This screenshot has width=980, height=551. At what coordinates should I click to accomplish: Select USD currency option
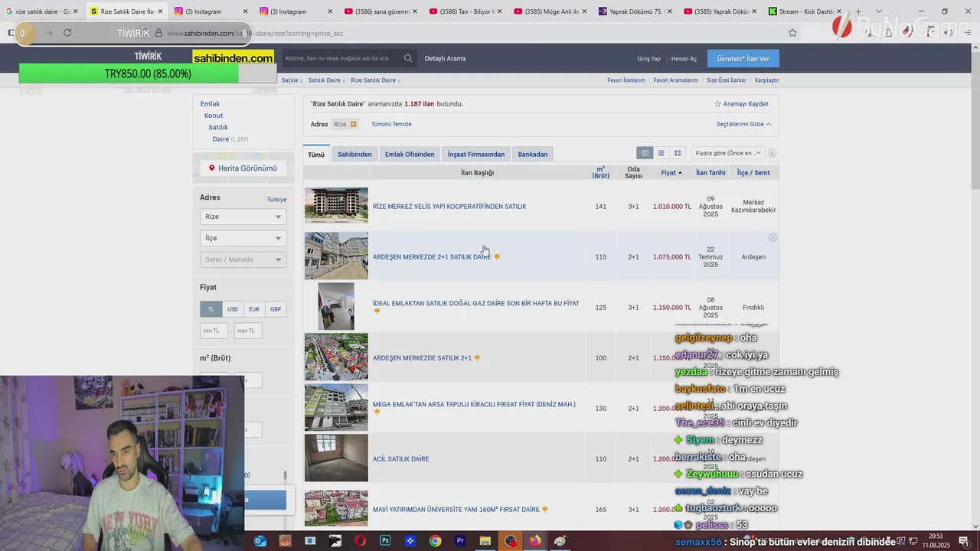click(233, 309)
